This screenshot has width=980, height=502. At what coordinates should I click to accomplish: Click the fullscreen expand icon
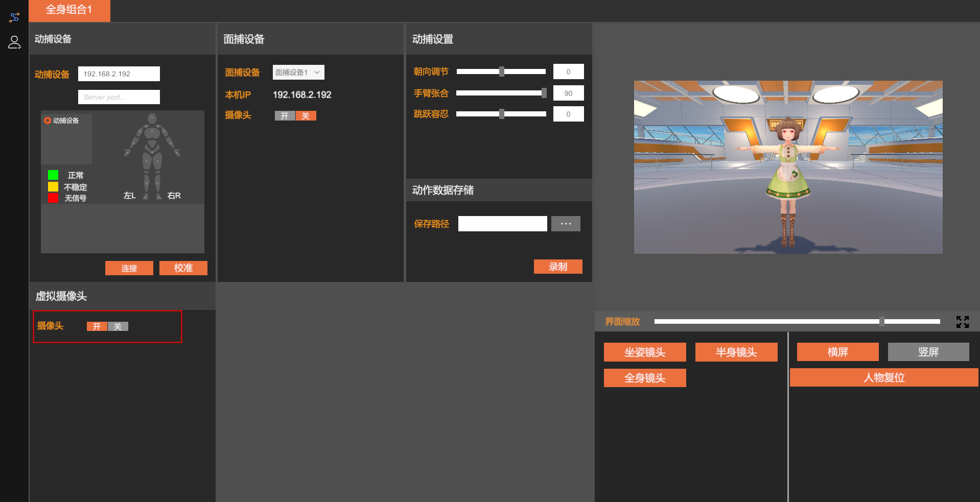point(962,322)
